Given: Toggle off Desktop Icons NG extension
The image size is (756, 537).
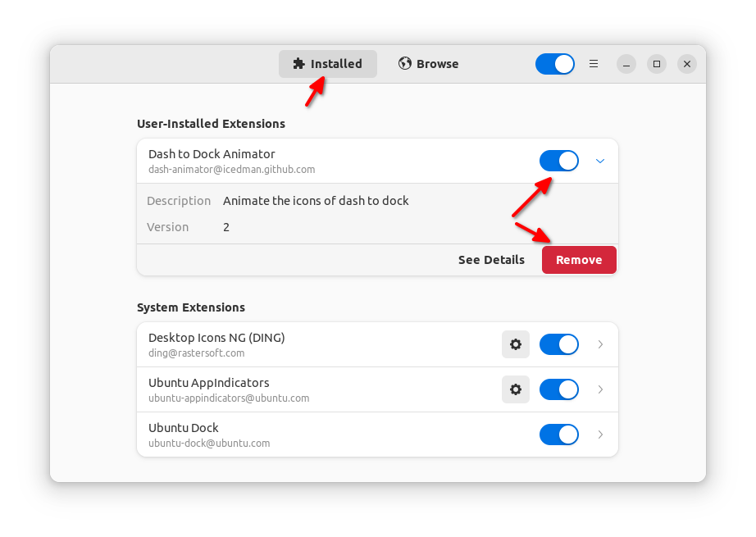Looking at the screenshot, I should pyautogui.click(x=558, y=344).
